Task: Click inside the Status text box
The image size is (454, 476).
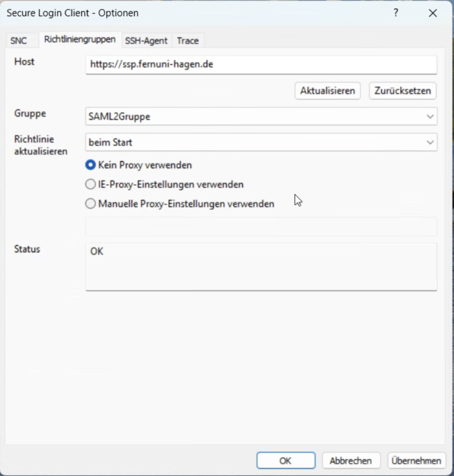Action: pyautogui.click(x=261, y=266)
